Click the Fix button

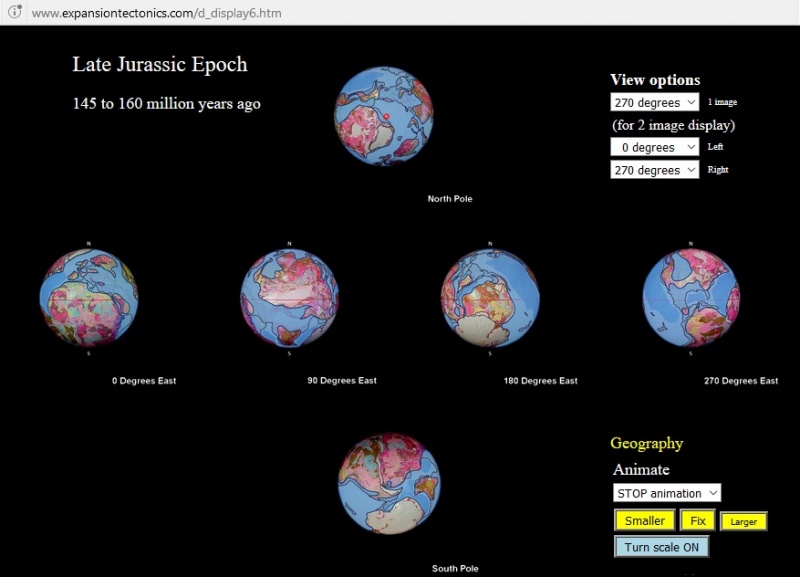click(698, 520)
